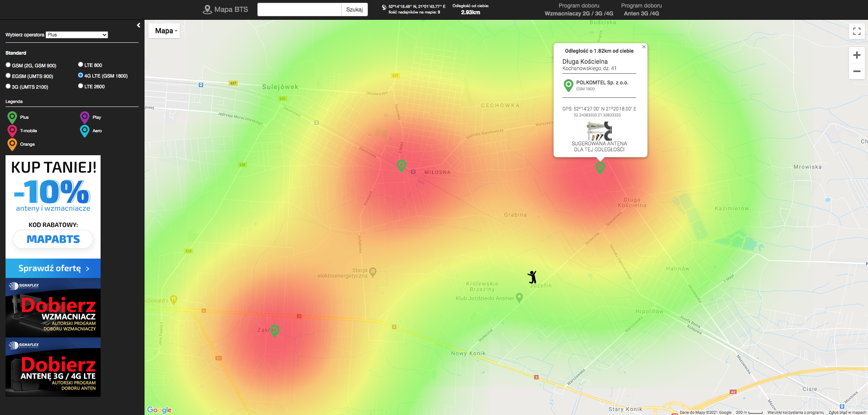The height and width of the screenshot is (415, 868).
Task: Zoom out on the map
Action: click(857, 71)
